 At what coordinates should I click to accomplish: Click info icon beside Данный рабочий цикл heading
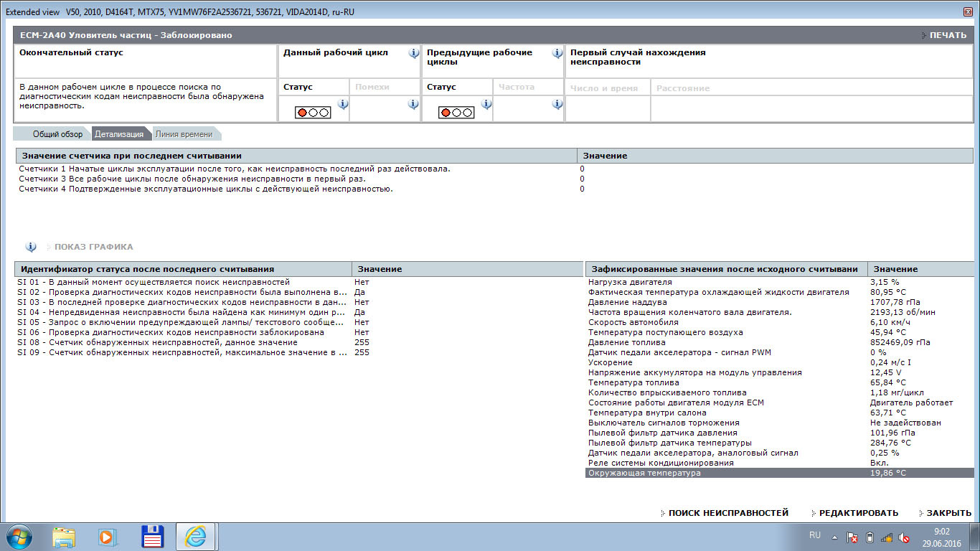[x=413, y=53]
